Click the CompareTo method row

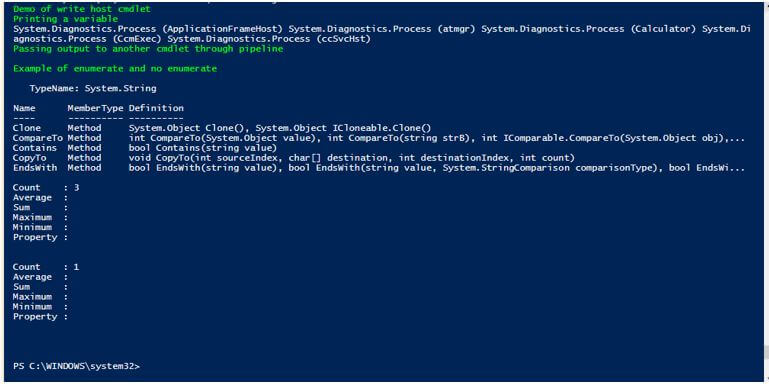click(379, 138)
